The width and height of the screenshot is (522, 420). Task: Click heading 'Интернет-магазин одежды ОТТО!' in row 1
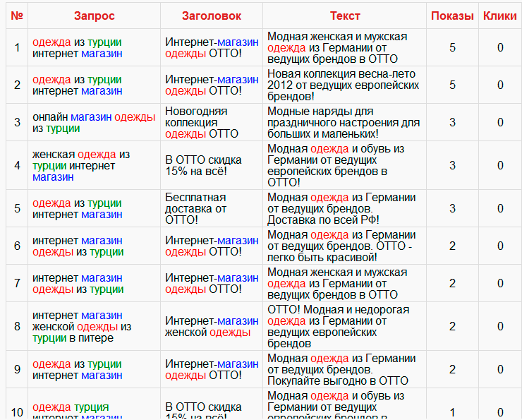pos(212,47)
